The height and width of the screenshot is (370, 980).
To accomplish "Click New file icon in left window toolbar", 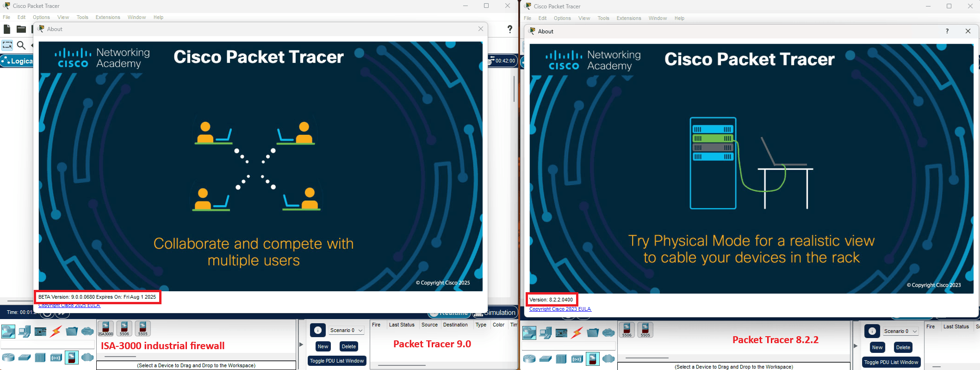I will (6, 29).
